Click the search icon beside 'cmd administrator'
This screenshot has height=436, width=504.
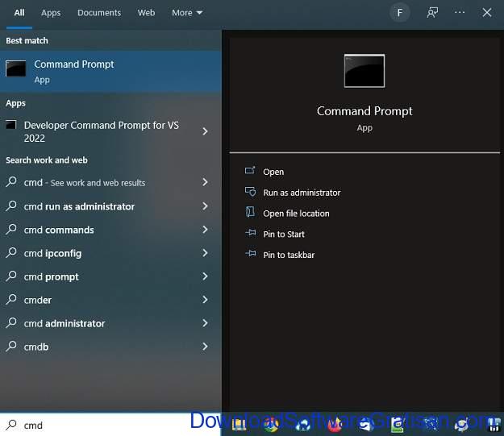coord(11,323)
